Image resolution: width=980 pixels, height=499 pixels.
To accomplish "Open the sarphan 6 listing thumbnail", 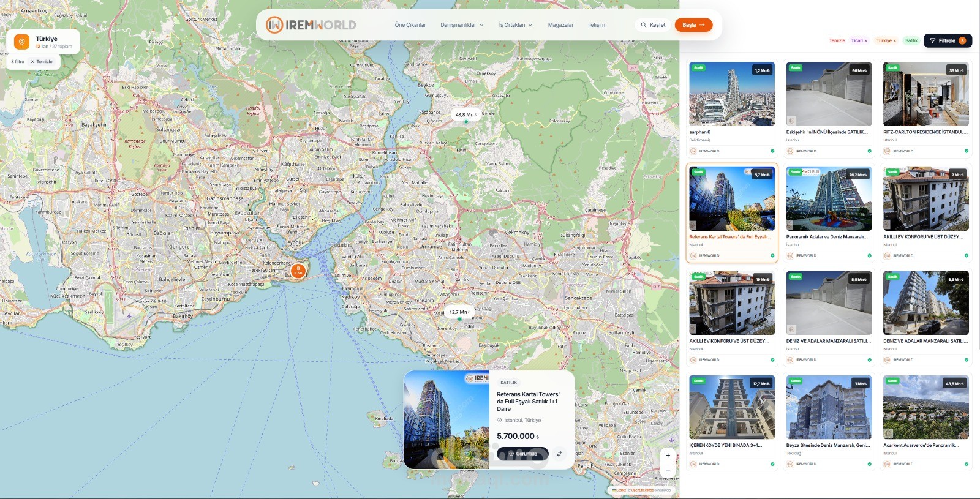I will point(732,94).
